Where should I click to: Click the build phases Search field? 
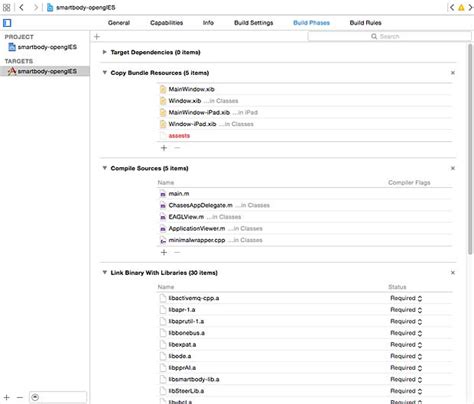click(389, 36)
